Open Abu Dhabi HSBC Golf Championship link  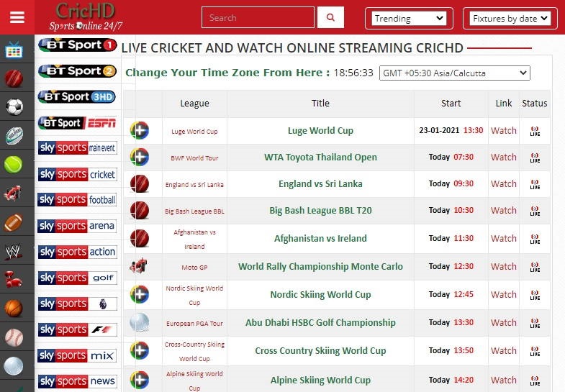[320, 322]
